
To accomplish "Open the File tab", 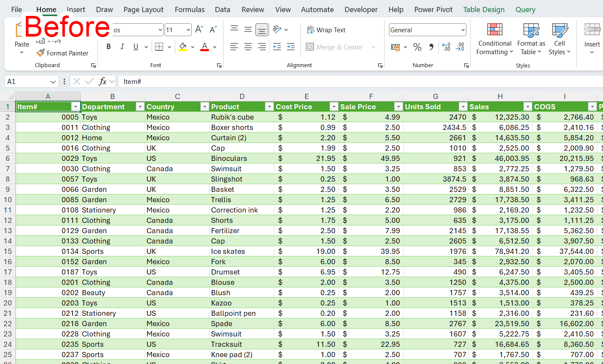I will coord(16,9).
